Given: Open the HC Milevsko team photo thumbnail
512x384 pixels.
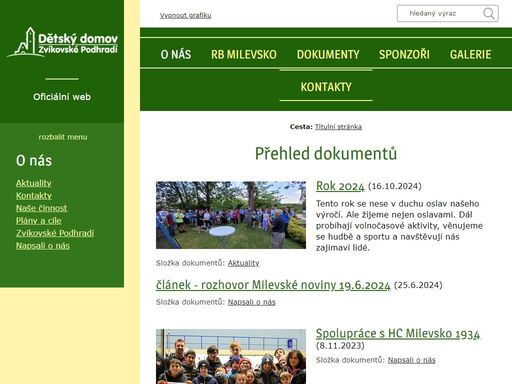Looking at the screenshot, I should (231, 357).
